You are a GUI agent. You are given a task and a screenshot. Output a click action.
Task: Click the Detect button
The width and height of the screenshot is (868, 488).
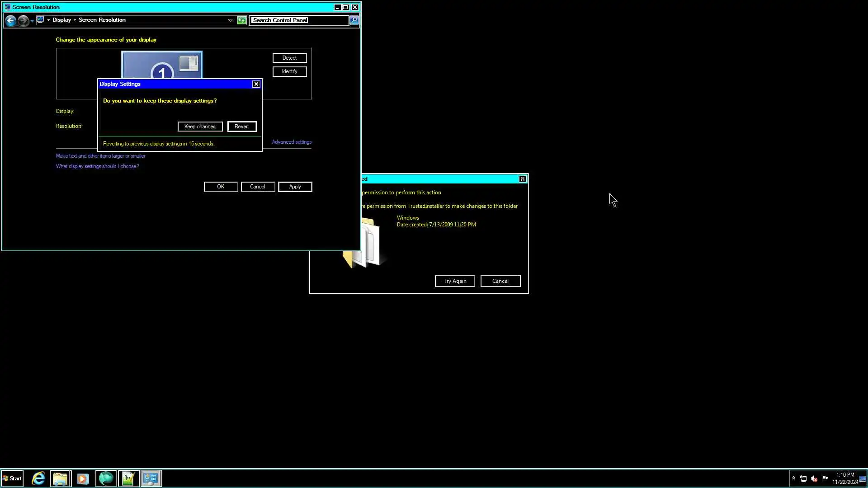tap(289, 58)
